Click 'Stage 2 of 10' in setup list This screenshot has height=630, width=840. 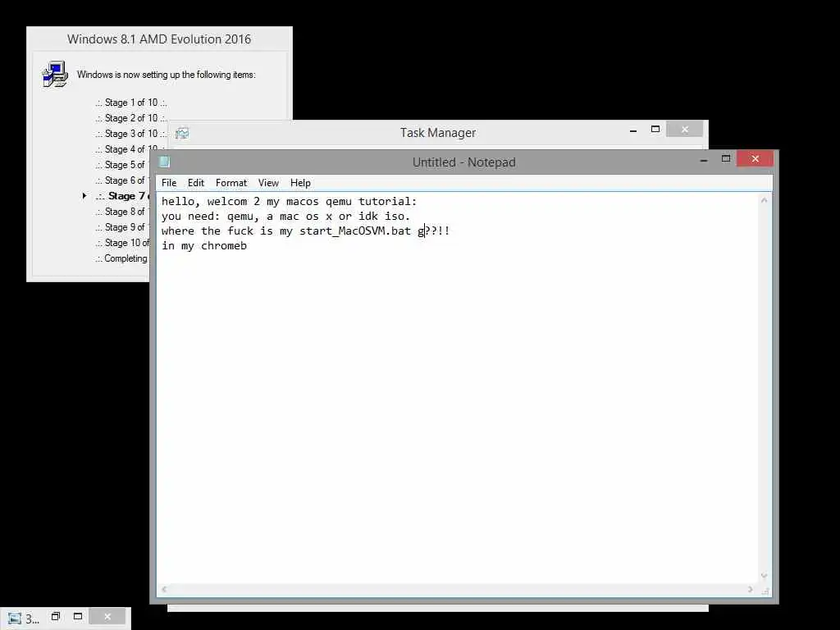(131, 118)
